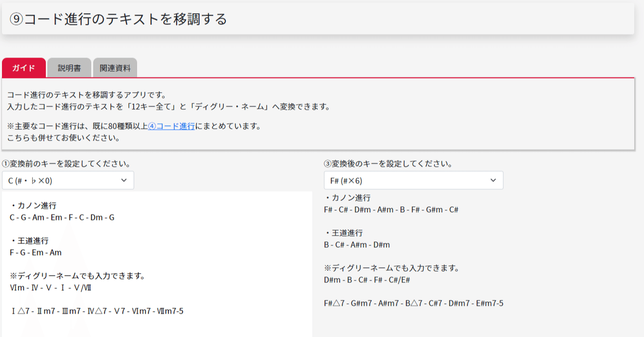Switch to the ガイド tab
Viewport: 644px width, 337px height.
click(x=24, y=68)
